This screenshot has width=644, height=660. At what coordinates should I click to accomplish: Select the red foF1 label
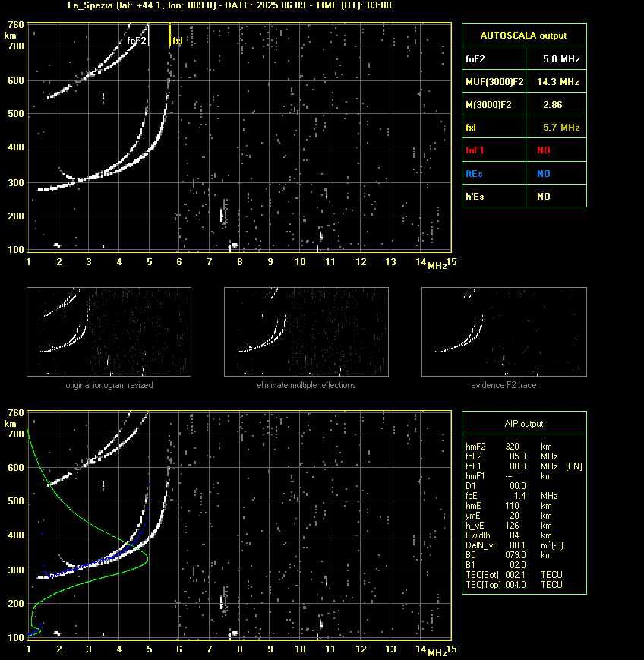pyautogui.click(x=475, y=150)
